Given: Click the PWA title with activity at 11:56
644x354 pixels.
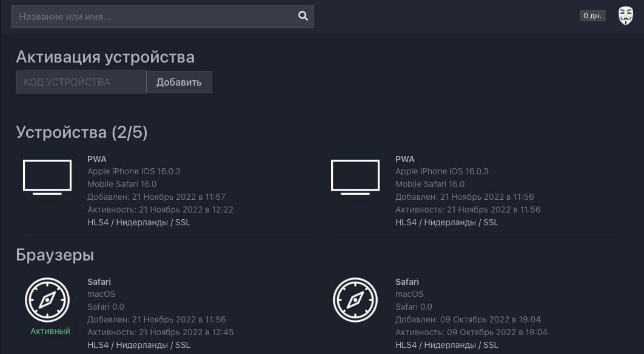Looking at the screenshot, I should click(405, 159).
